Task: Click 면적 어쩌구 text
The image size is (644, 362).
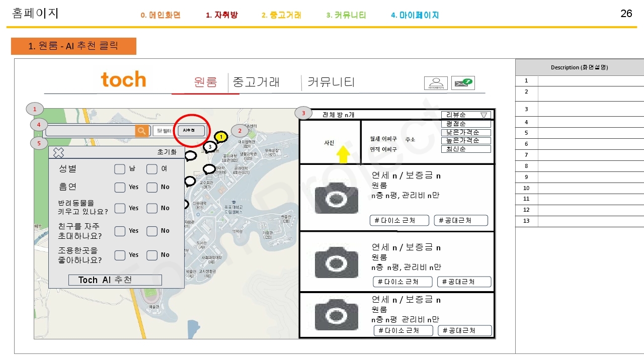Action: click(x=383, y=149)
